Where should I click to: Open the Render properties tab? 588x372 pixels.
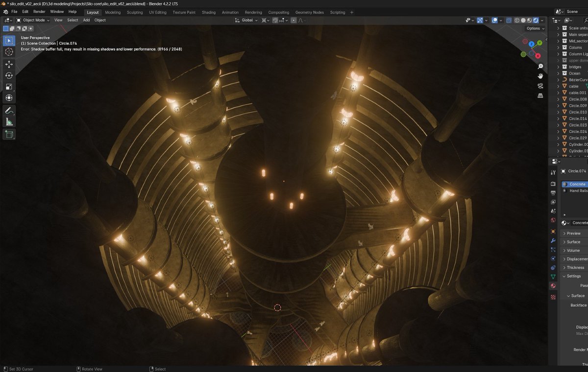[x=553, y=184]
